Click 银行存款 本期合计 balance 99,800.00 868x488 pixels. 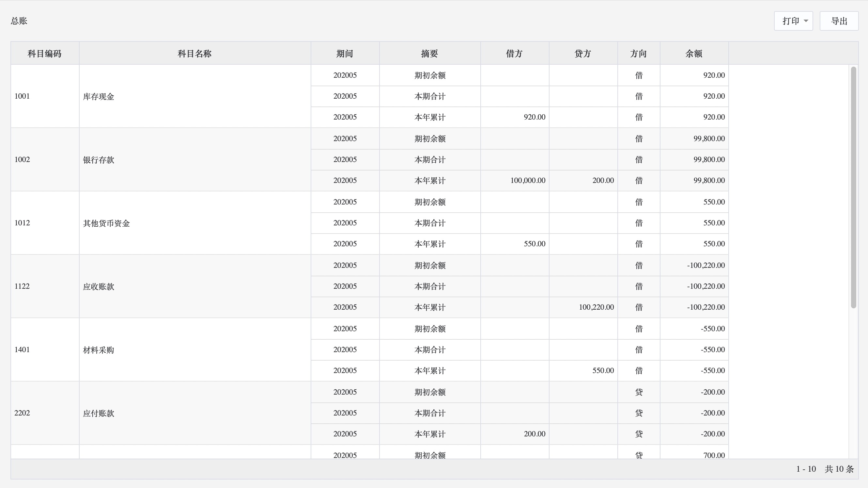click(694, 159)
